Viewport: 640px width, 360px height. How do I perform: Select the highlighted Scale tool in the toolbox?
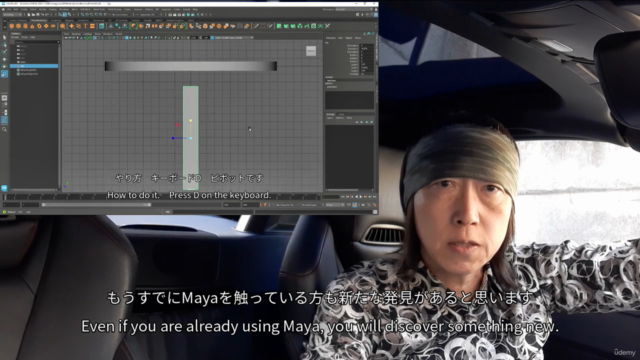tap(4, 74)
